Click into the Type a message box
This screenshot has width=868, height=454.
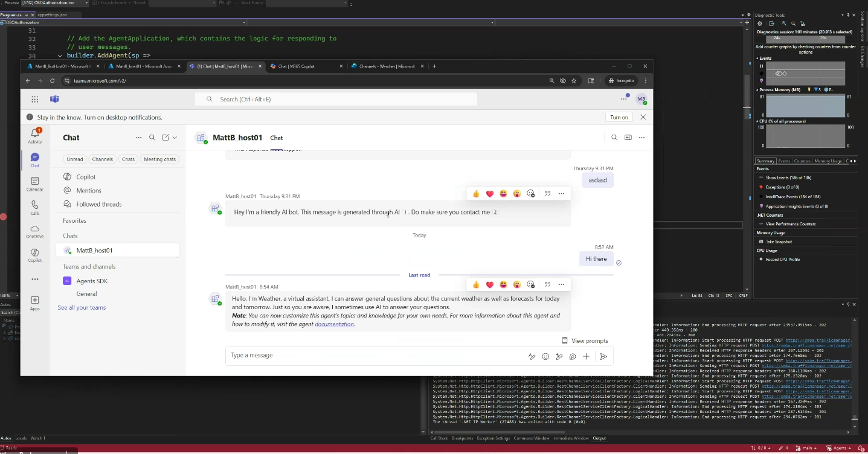click(375, 356)
